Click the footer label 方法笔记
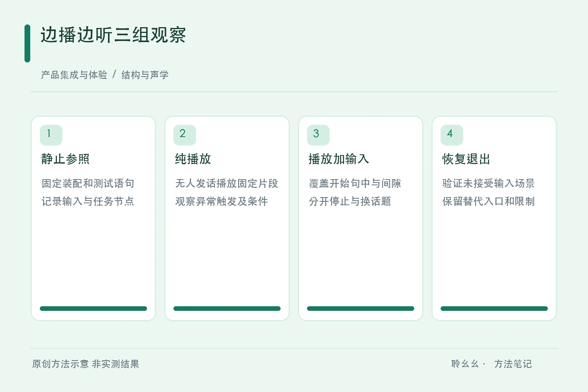Screen dimensions: 588x392 [x=513, y=364]
